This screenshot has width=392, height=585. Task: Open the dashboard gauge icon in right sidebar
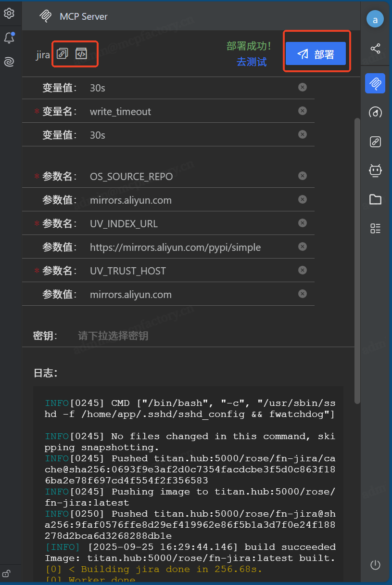point(375,112)
